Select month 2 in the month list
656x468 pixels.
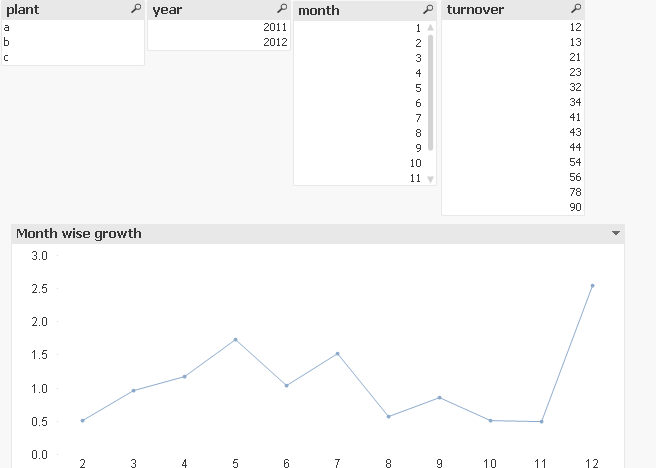(x=360, y=43)
